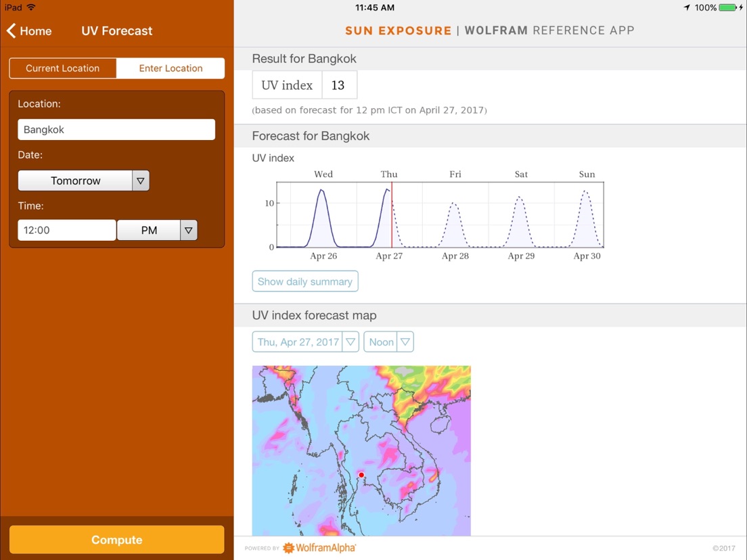The height and width of the screenshot is (560, 747).
Task: Click the 12:00 time input field
Action: pyautogui.click(x=67, y=230)
